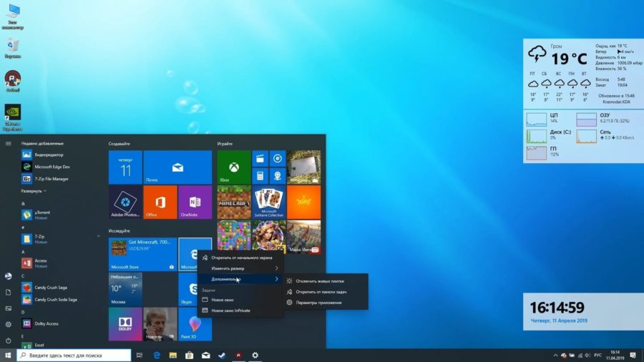This screenshot has width=644, height=362.
Task: Open the Почта mail tile
Action: click(177, 167)
